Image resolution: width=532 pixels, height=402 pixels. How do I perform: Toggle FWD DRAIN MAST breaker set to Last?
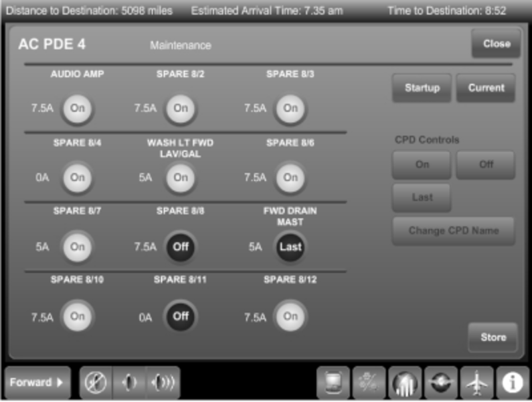(x=290, y=247)
